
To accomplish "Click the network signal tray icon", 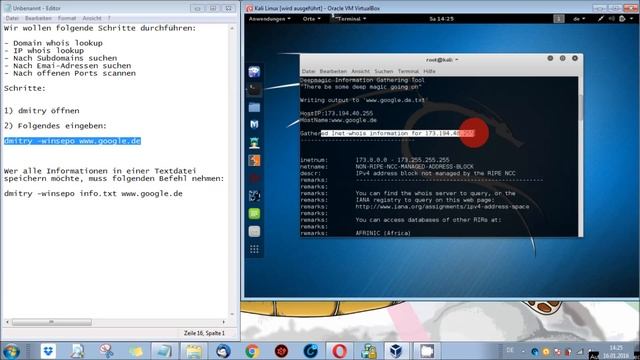I will [x=580, y=351].
